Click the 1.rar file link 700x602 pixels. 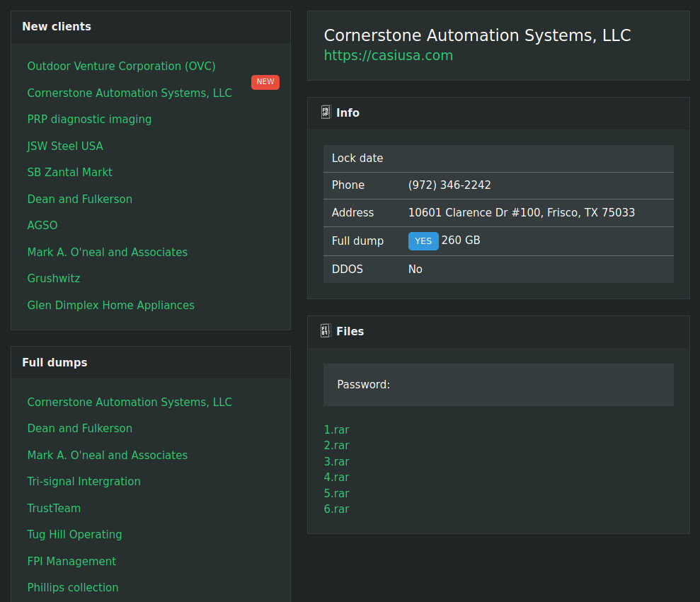(337, 429)
